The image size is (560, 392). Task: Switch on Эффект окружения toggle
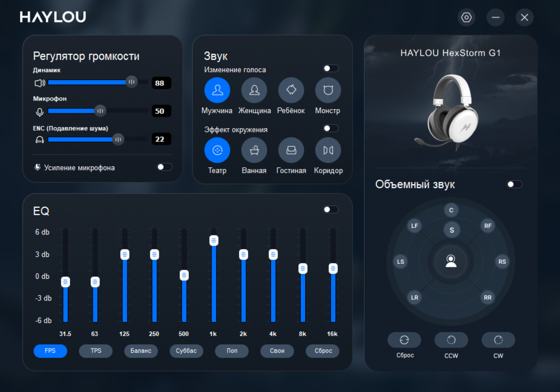(331, 128)
